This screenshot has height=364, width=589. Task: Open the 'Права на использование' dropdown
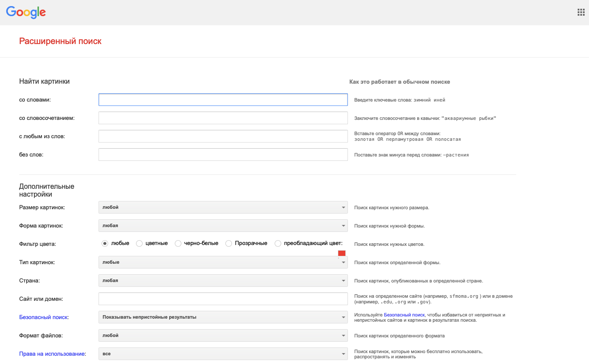pyautogui.click(x=223, y=354)
